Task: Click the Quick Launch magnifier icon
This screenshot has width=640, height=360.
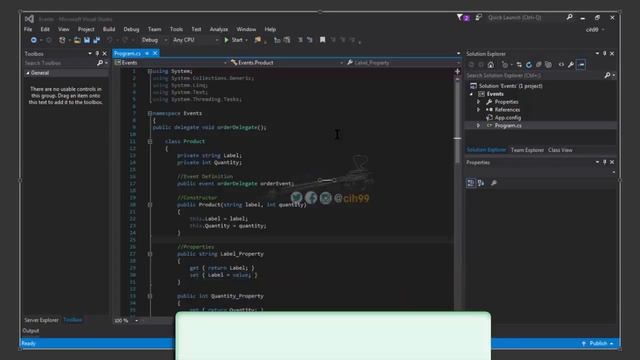Action: click(569, 17)
